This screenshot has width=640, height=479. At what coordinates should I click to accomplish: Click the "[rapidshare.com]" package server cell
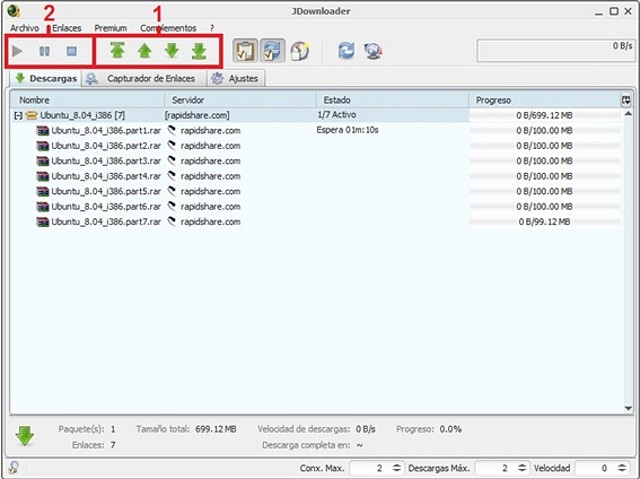pos(197,115)
